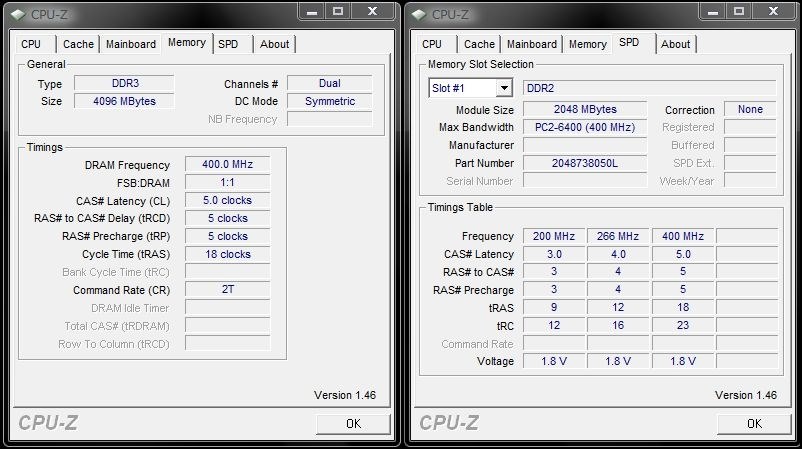Click the Symmetric DC Mode field
This screenshot has height=449, width=802.
click(329, 101)
